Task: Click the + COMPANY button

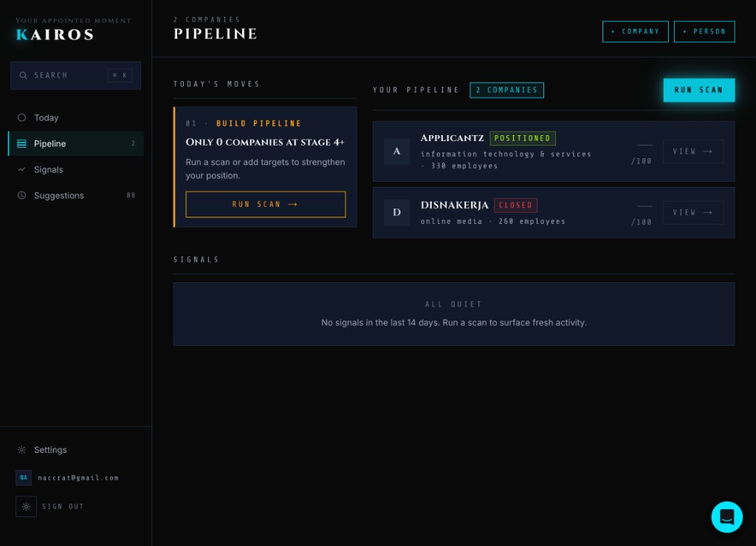Action: (x=636, y=31)
